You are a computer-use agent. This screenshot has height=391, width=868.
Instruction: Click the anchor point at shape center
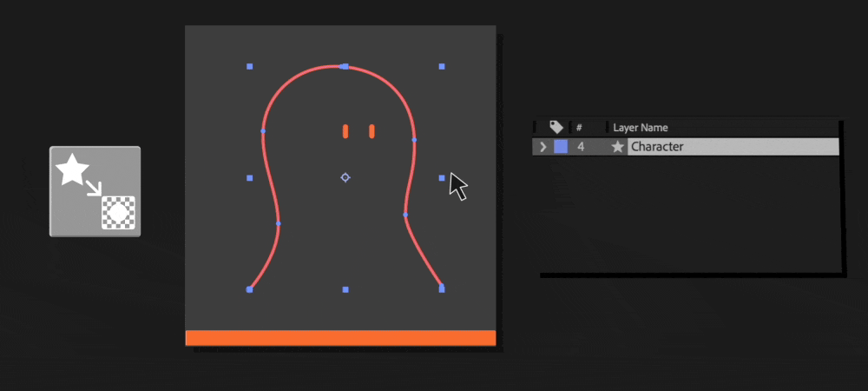pyautogui.click(x=345, y=177)
